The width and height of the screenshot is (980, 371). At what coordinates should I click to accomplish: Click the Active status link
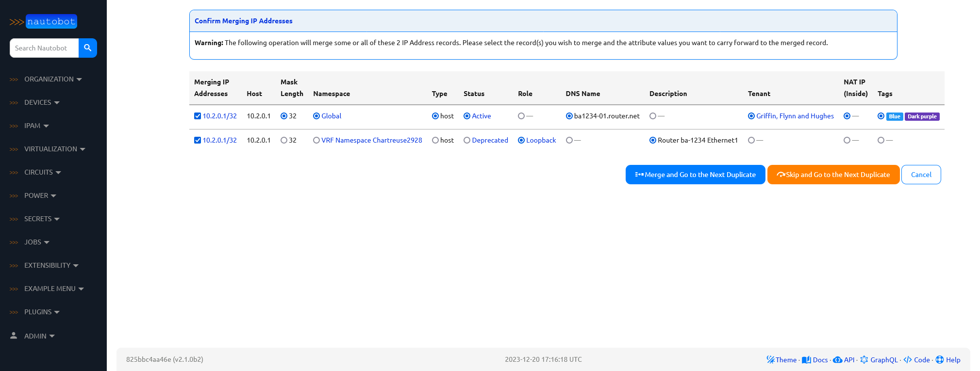[x=482, y=116]
